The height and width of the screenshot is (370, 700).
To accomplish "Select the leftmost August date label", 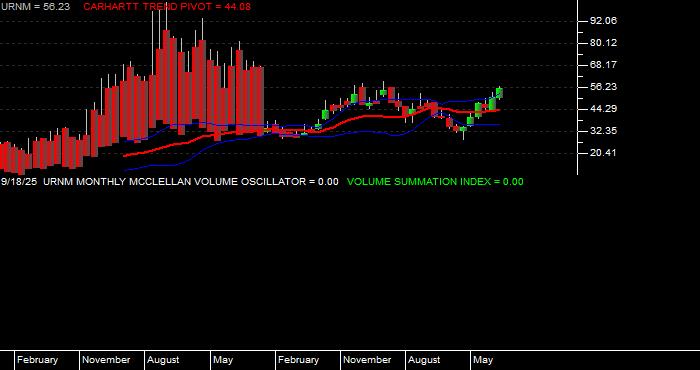I will click(163, 360).
